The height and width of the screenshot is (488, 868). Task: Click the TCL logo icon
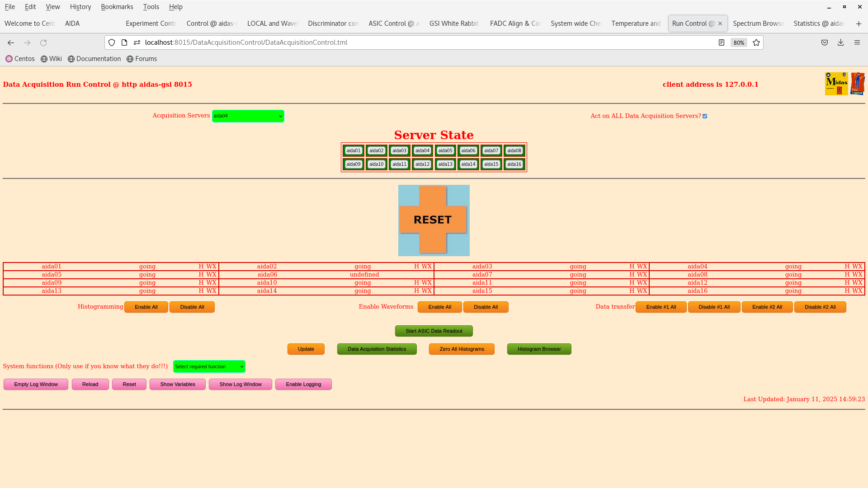click(x=857, y=84)
